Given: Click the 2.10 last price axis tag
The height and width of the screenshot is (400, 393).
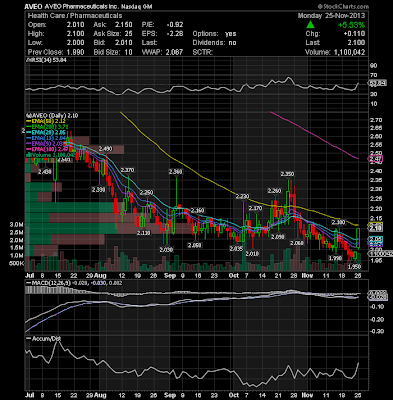Looking at the screenshot, I should [x=376, y=228].
